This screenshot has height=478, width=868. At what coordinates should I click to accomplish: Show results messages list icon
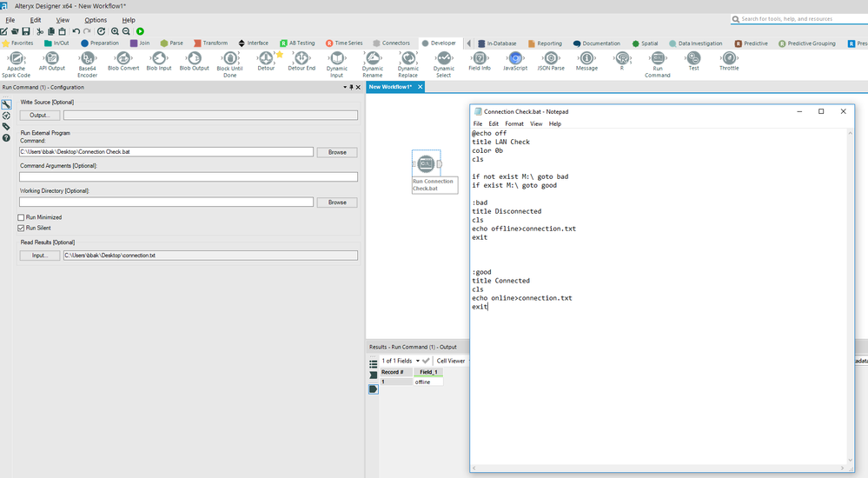[x=373, y=364]
